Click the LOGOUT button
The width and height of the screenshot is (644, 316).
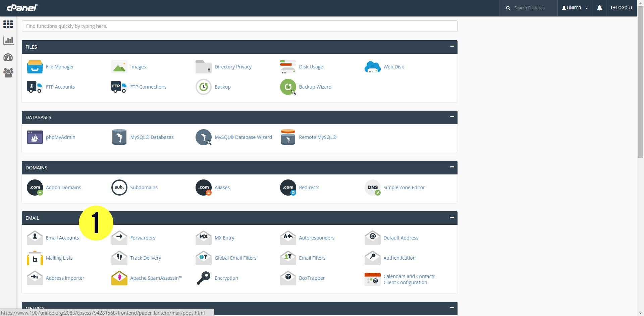click(x=622, y=8)
